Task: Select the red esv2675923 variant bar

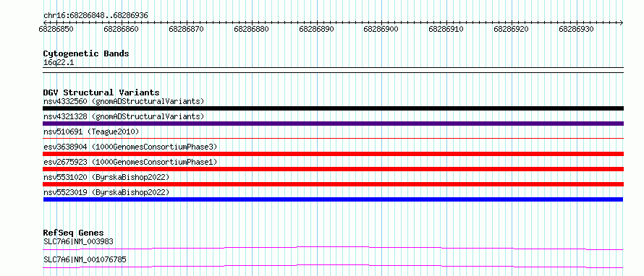Action: (x=333, y=169)
